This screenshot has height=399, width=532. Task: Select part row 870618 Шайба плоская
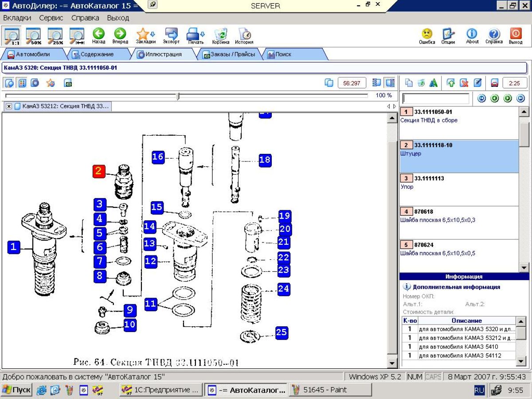tap(459, 223)
